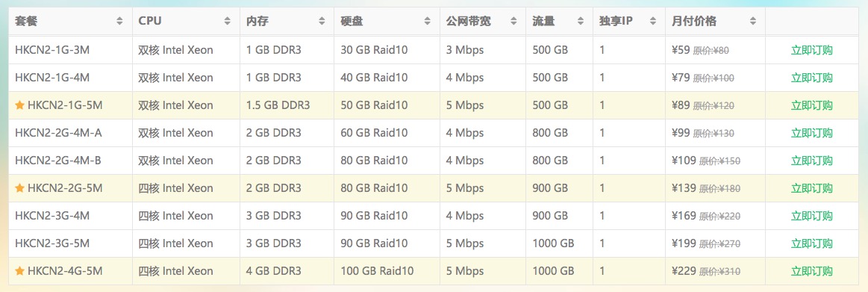Select the HKCN2-3G-4M plan name cell
Screen dimensions: 868x292
(x=70, y=216)
